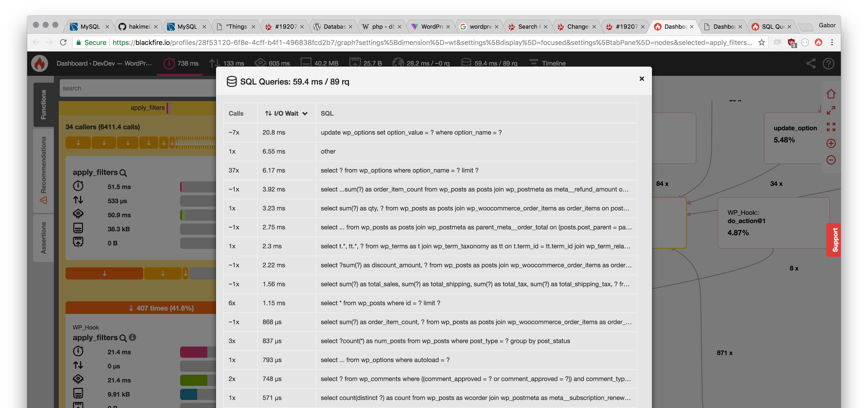Open the Chrome three-dot menu

pyautogui.click(x=832, y=43)
